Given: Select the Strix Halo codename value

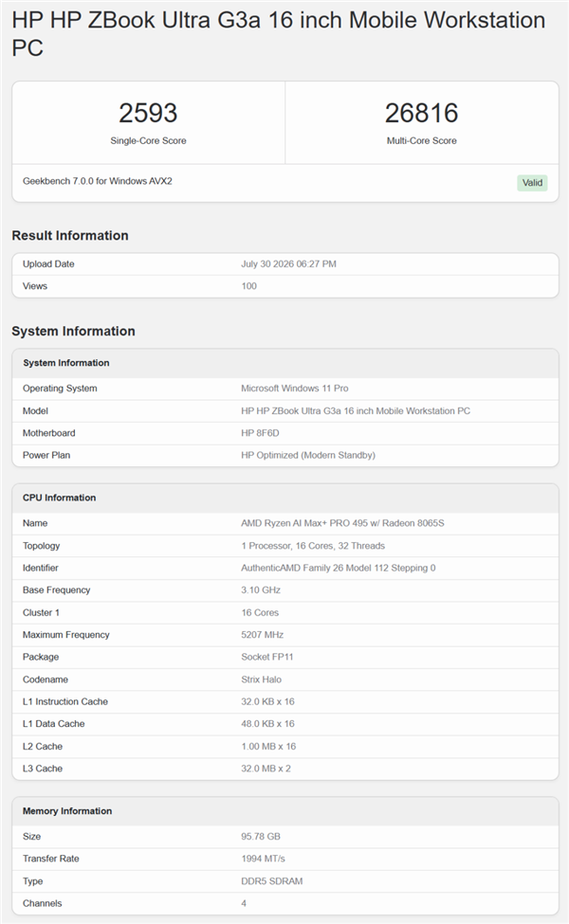Looking at the screenshot, I should [x=261, y=679].
